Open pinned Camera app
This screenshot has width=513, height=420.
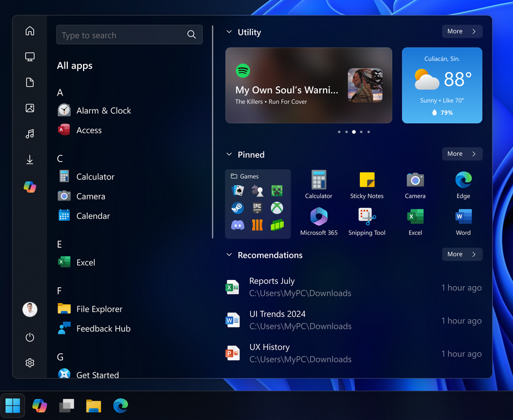coord(415,185)
